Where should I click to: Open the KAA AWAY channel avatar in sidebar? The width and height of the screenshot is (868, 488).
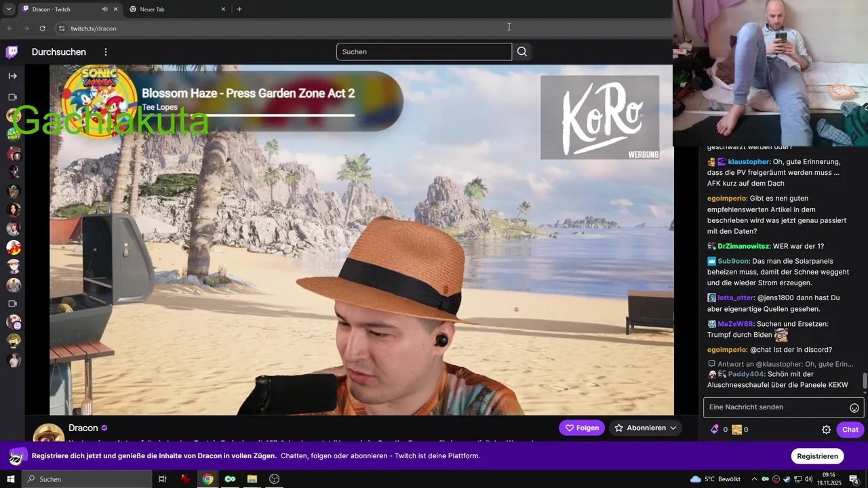click(14, 134)
